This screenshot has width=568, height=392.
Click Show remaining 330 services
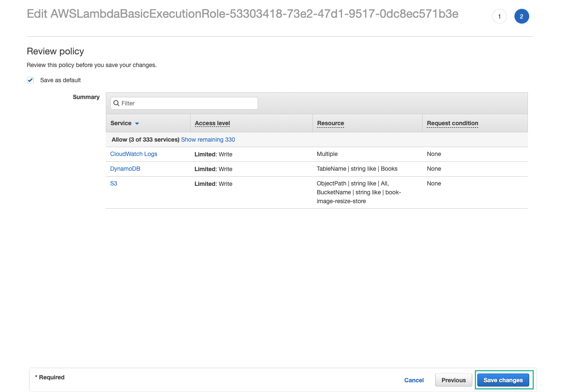click(x=208, y=140)
